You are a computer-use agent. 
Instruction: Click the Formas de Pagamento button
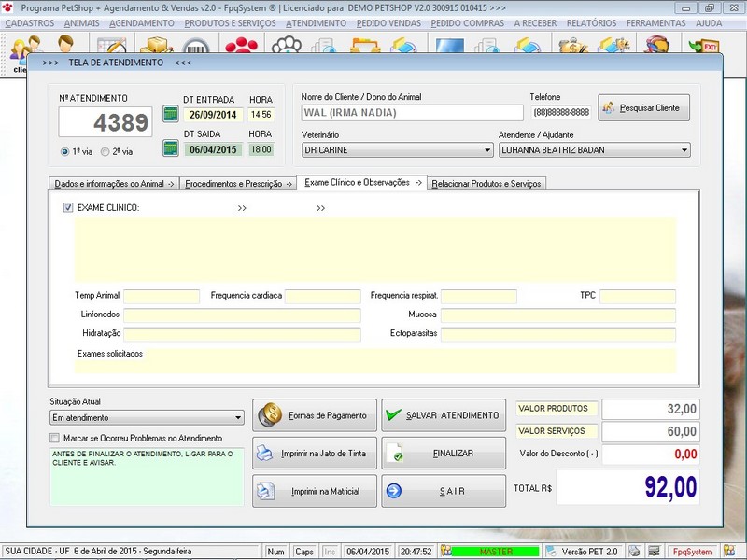(x=315, y=415)
